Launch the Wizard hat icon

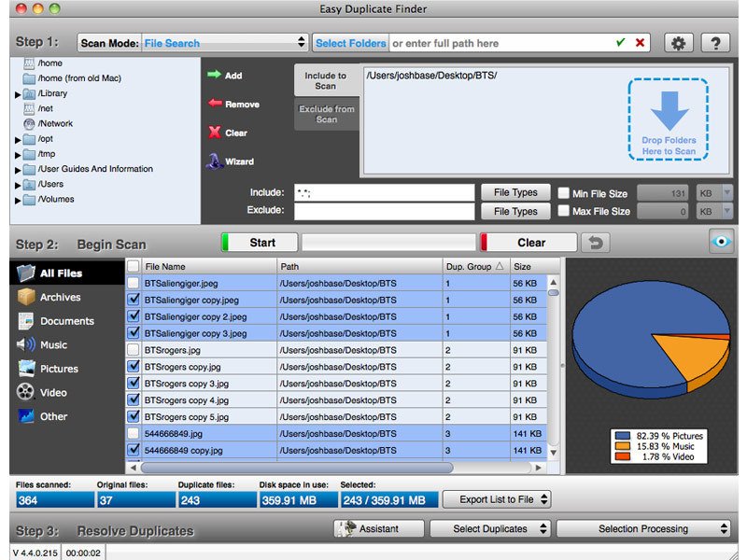[x=215, y=161]
